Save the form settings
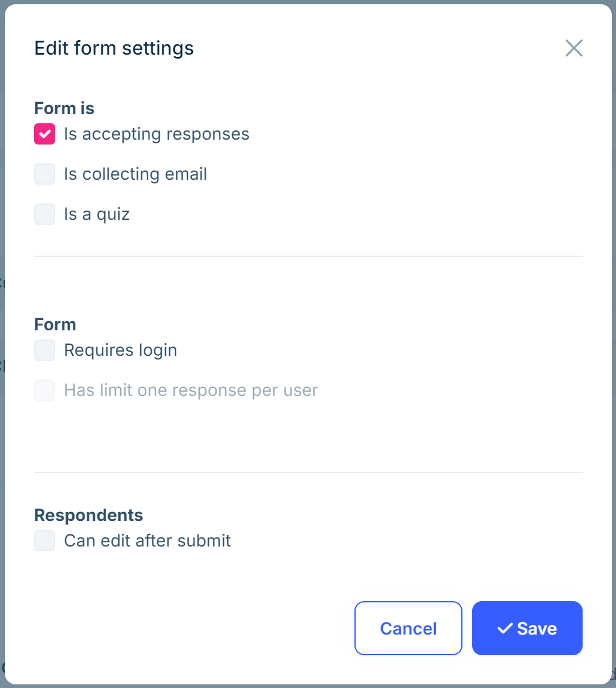This screenshot has height=688, width=616. pyautogui.click(x=527, y=628)
